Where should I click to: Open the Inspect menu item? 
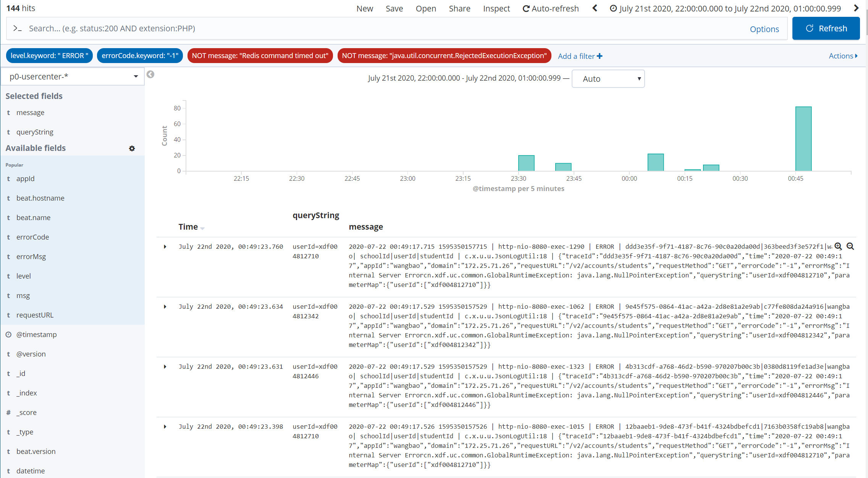click(496, 8)
